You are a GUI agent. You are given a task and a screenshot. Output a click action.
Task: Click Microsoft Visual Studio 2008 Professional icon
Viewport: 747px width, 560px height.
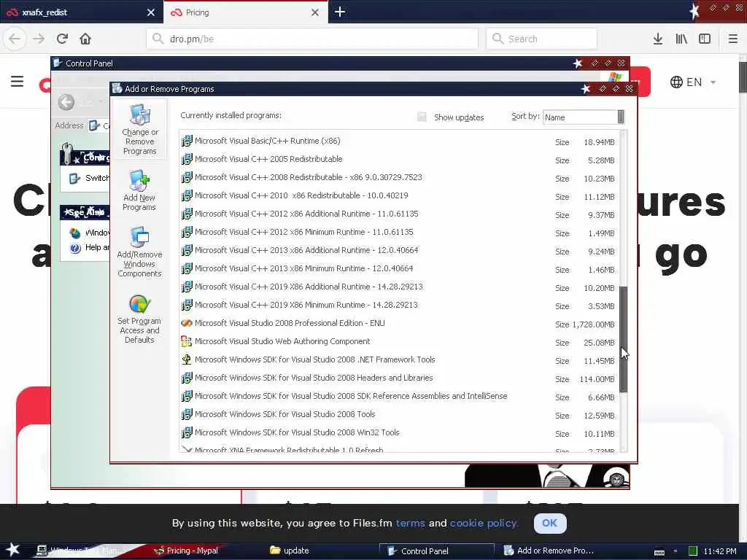point(187,323)
